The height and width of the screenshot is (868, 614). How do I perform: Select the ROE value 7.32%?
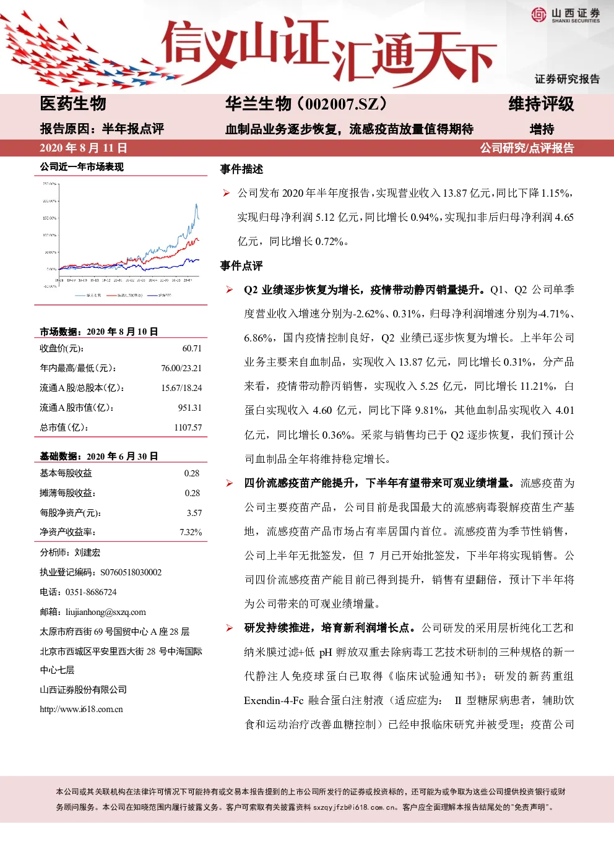[191, 532]
